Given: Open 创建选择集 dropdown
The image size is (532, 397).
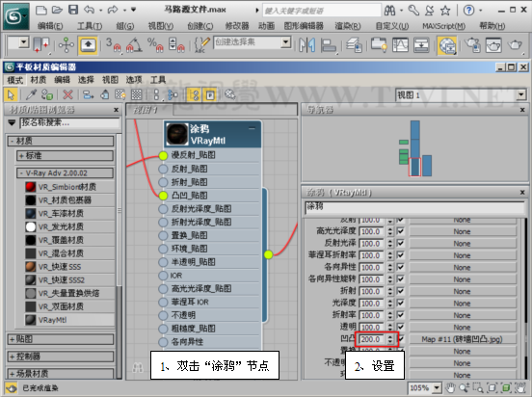Looking at the screenshot, I should coord(286,42).
